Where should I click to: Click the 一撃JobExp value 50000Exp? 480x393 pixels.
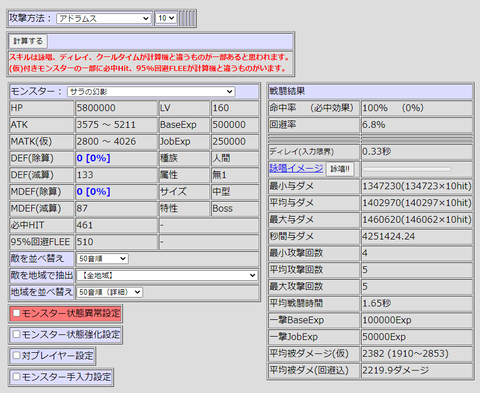pos(384,337)
